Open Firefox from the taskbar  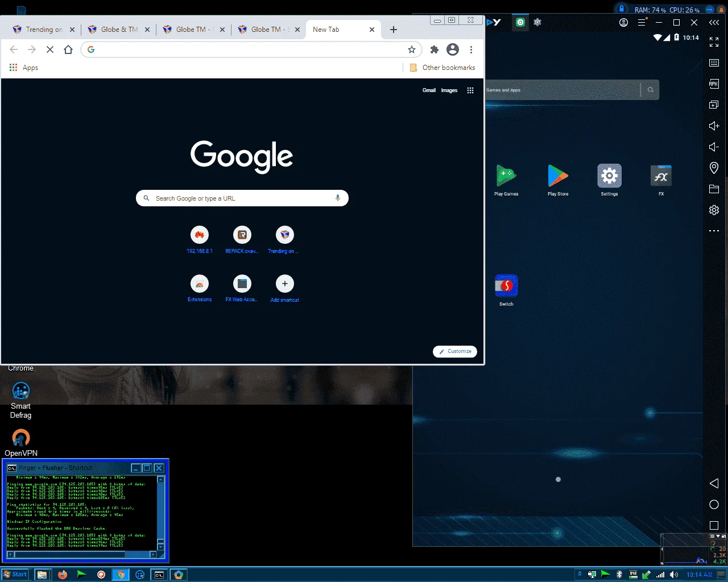(x=62, y=575)
